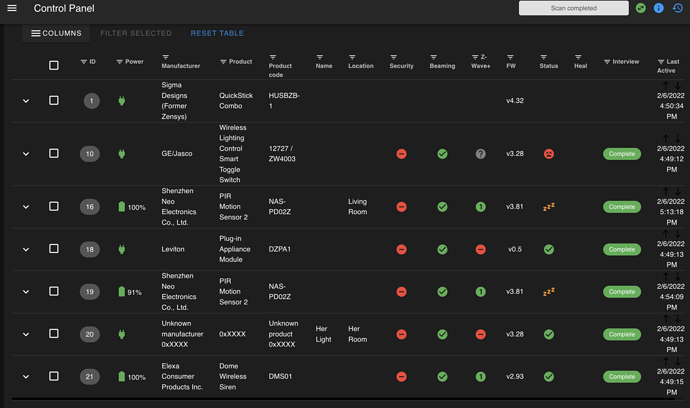Select the checkbox for node 21 Dome Siren
The height and width of the screenshot is (408, 690).
(54, 376)
